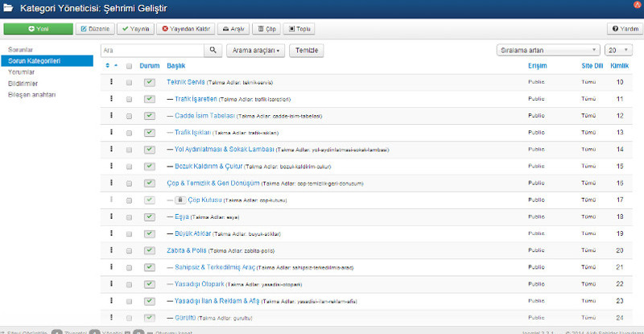Check the box for Zabıta & Polis
This screenshot has height=334, width=644.
click(x=129, y=250)
